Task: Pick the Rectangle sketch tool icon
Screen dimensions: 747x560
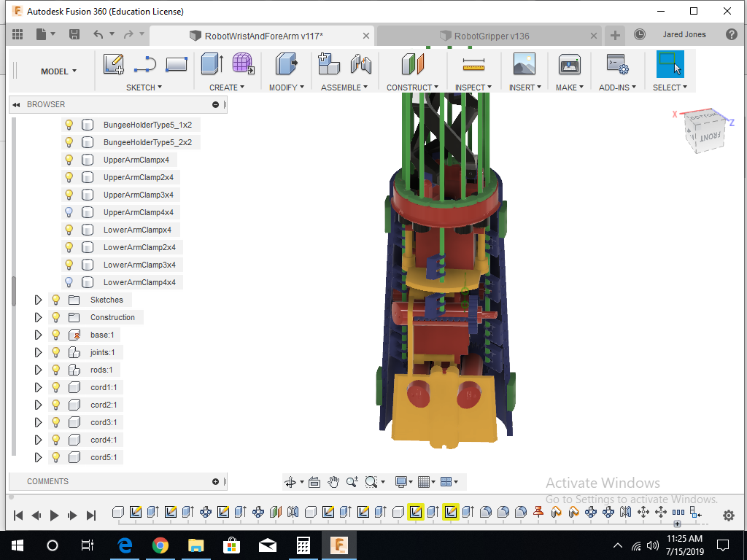Action: point(177,64)
